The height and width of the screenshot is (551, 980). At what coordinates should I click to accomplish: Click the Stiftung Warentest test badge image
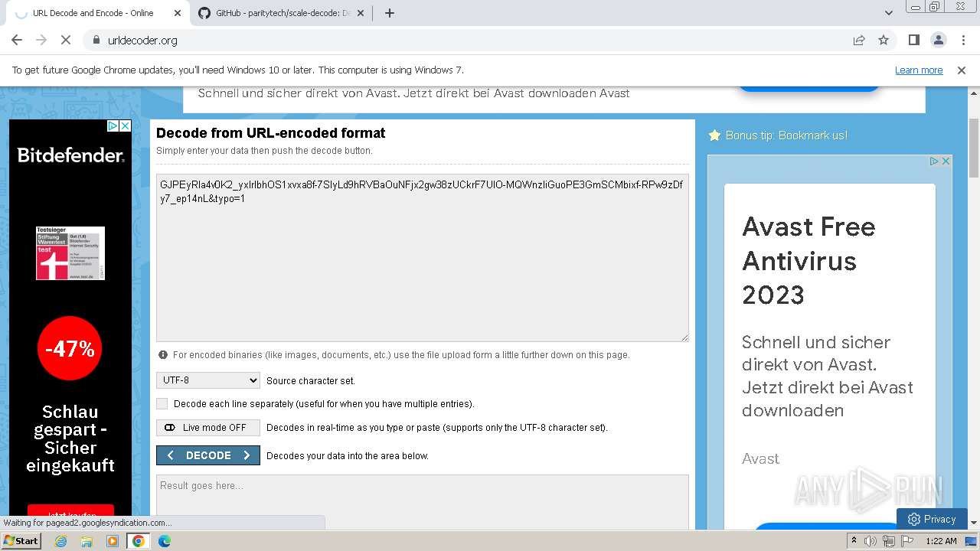tap(70, 253)
